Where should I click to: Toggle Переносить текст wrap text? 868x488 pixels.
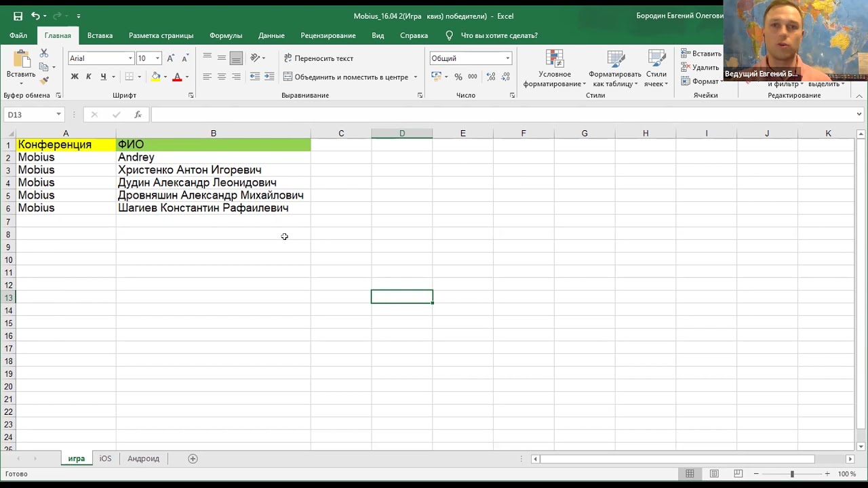[319, 58]
